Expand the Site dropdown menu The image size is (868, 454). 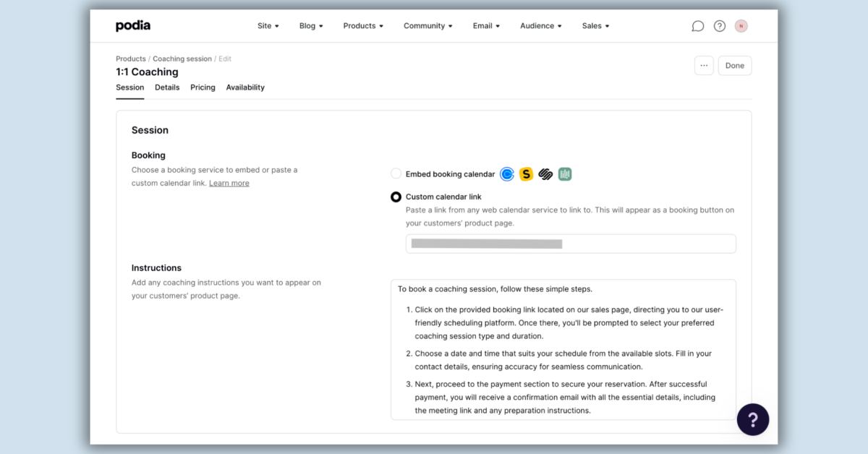(x=268, y=26)
